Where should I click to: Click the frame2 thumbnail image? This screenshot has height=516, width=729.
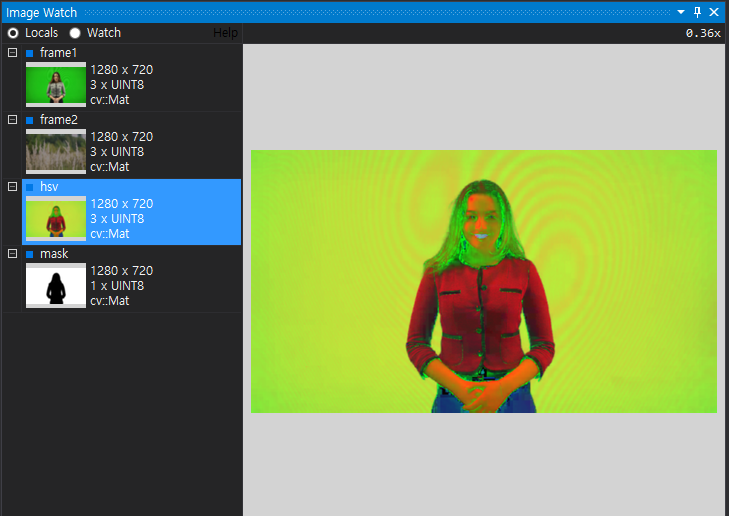pos(56,152)
